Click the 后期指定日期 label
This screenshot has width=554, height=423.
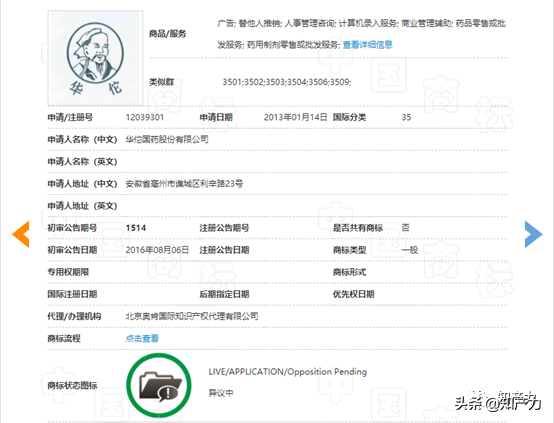pos(224,294)
